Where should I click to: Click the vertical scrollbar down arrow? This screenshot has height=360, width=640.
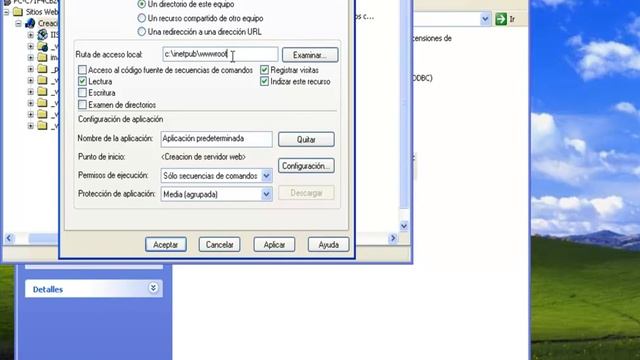point(404,226)
